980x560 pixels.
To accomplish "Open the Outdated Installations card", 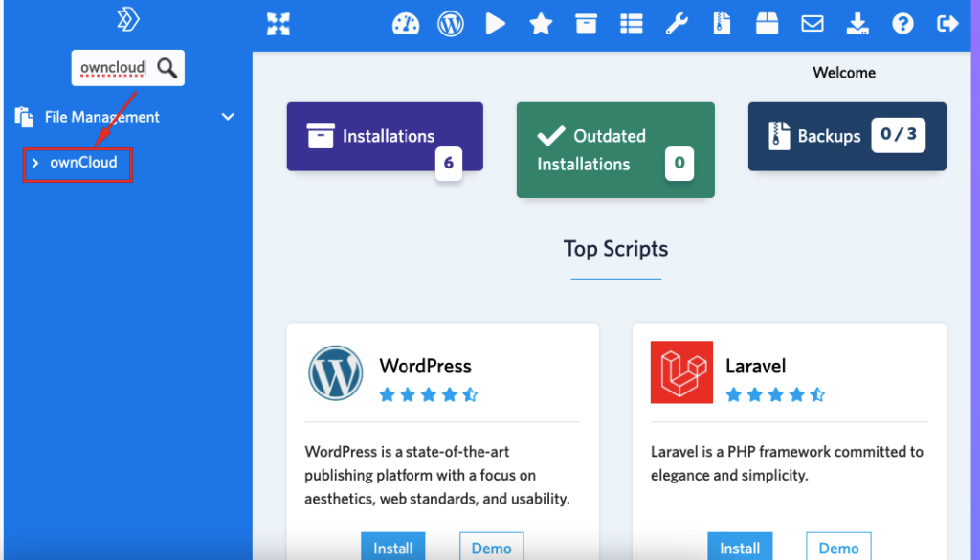I will click(x=615, y=150).
